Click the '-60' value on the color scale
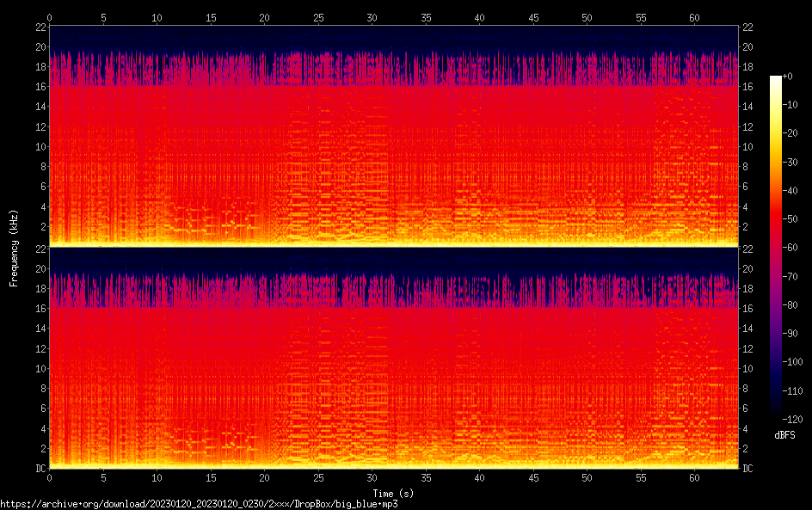The width and height of the screenshot is (812, 510). (797, 249)
